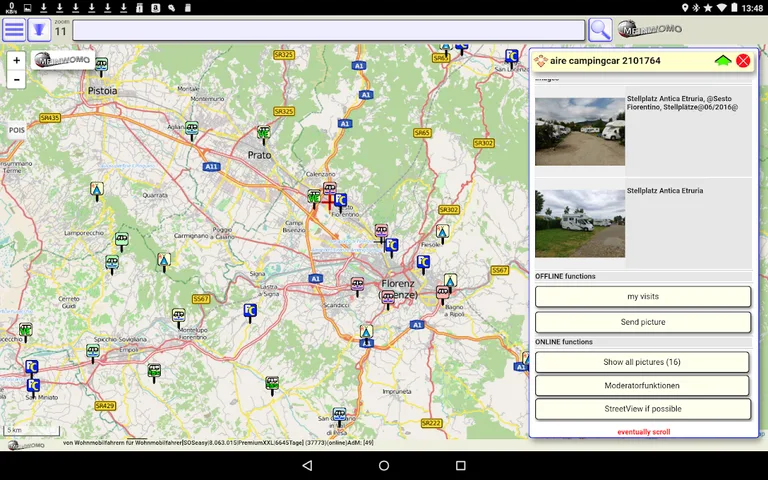Open the POIS button on map
Image resolution: width=768 pixels, height=480 pixels.
click(17, 130)
